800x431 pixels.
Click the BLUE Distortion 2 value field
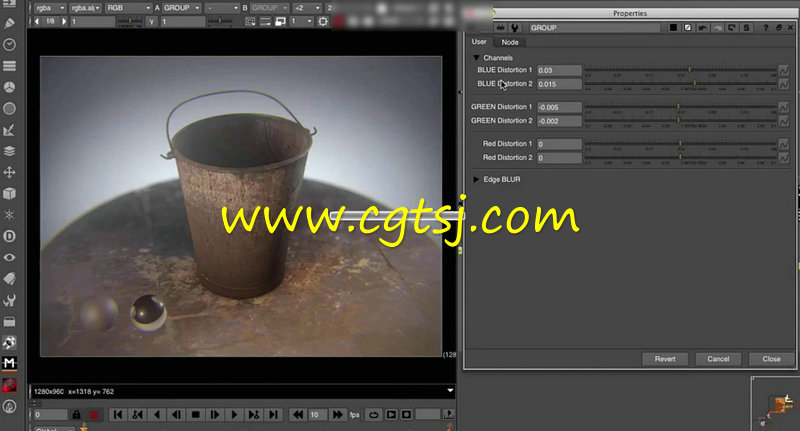[x=559, y=84]
